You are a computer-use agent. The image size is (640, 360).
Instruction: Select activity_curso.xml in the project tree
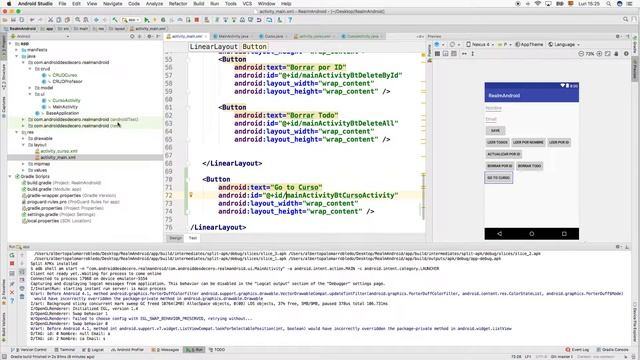[x=58, y=151]
